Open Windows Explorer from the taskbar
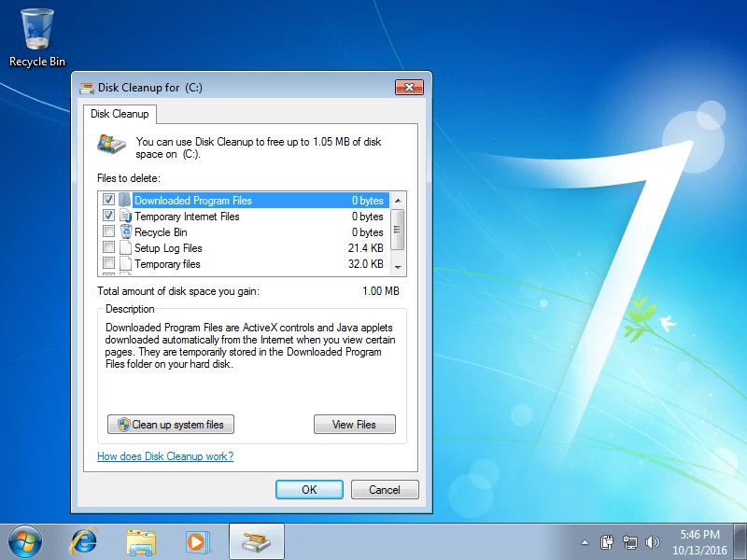Screen dimensions: 747x560 click(x=141, y=541)
